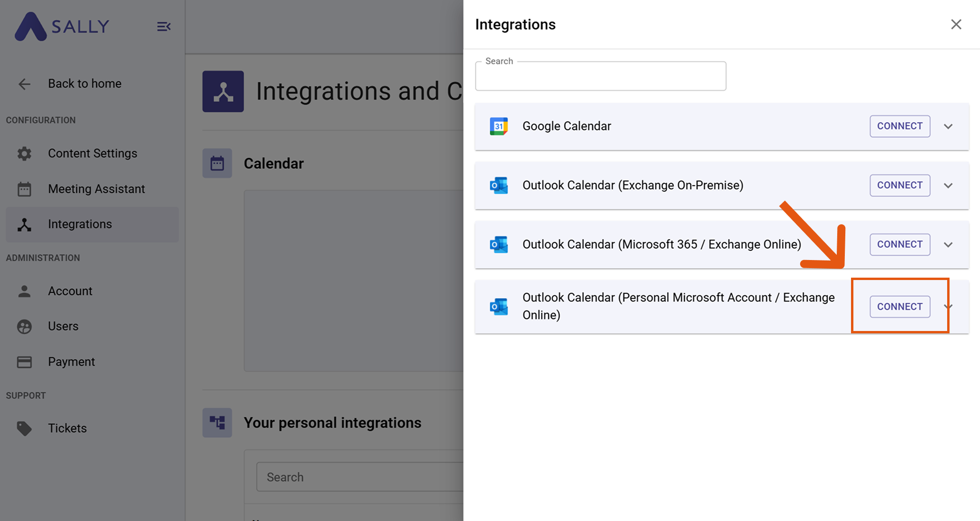This screenshot has height=521, width=980.
Task: Click the Tickets tag icon
Action: click(24, 428)
